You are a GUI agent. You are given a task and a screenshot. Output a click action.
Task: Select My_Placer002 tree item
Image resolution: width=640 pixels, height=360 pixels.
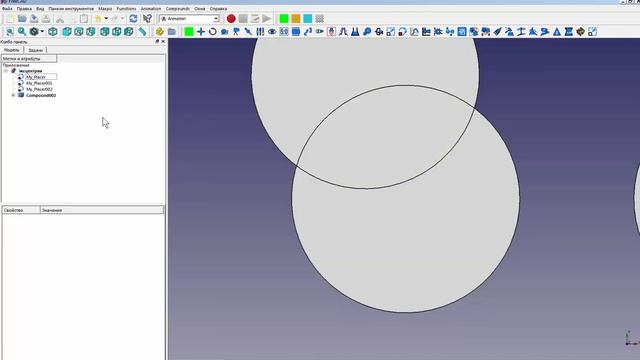pyautogui.click(x=39, y=89)
